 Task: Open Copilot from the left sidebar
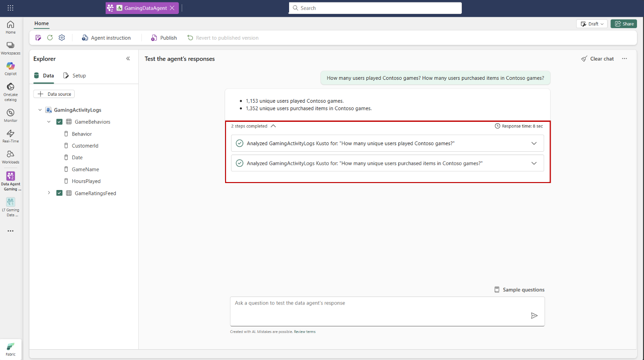10,68
